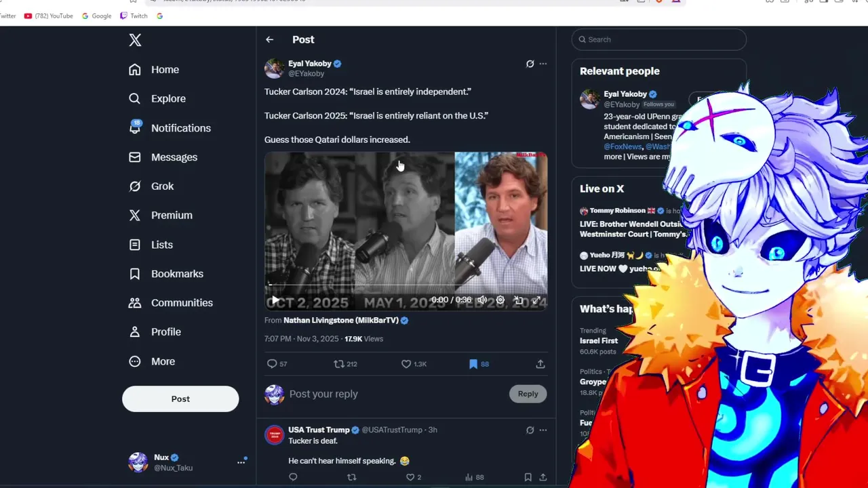The image size is (868, 488).
Task: Open the G icon bookmark after Twitch
Action: [x=159, y=16]
